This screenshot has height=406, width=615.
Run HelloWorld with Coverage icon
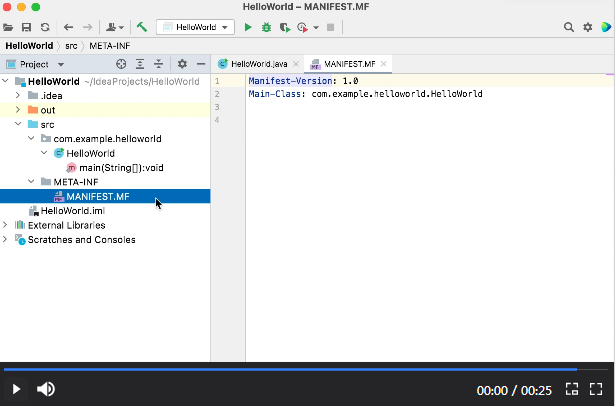coord(285,27)
